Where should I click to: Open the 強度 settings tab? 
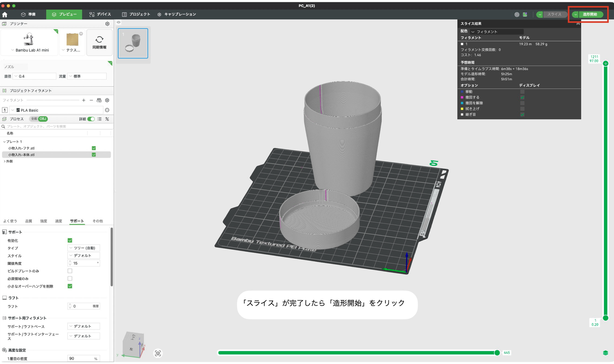click(43, 221)
